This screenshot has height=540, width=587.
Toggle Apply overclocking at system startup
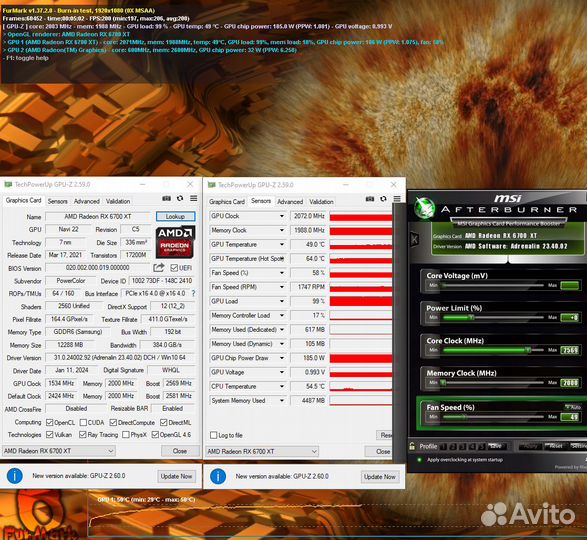pyautogui.click(x=419, y=459)
